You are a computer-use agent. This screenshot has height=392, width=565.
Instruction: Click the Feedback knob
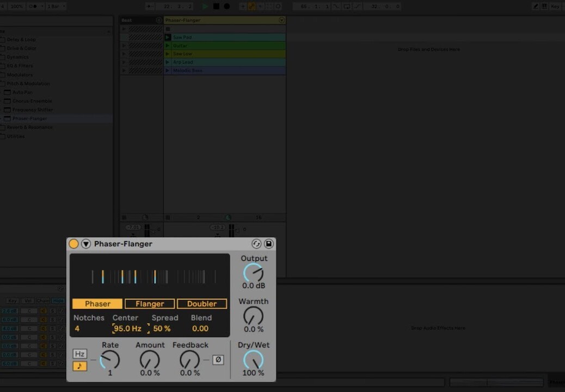coord(189,359)
